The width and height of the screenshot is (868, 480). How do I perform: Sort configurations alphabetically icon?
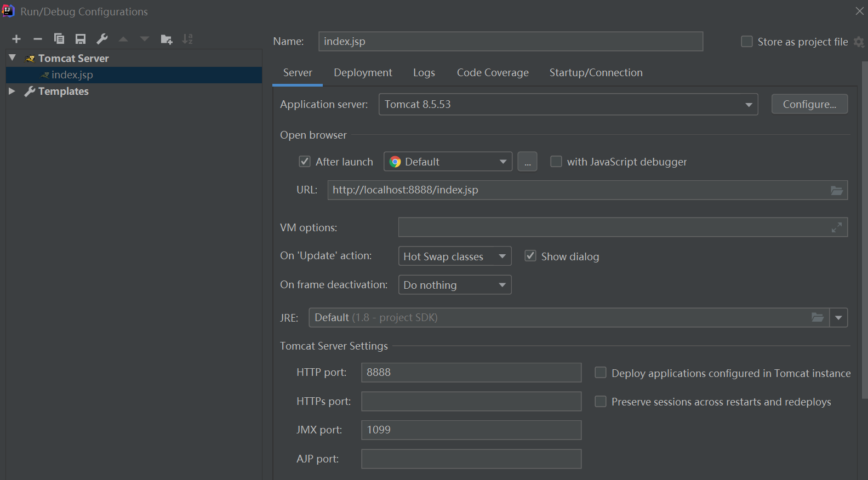pyautogui.click(x=187, y=39)
